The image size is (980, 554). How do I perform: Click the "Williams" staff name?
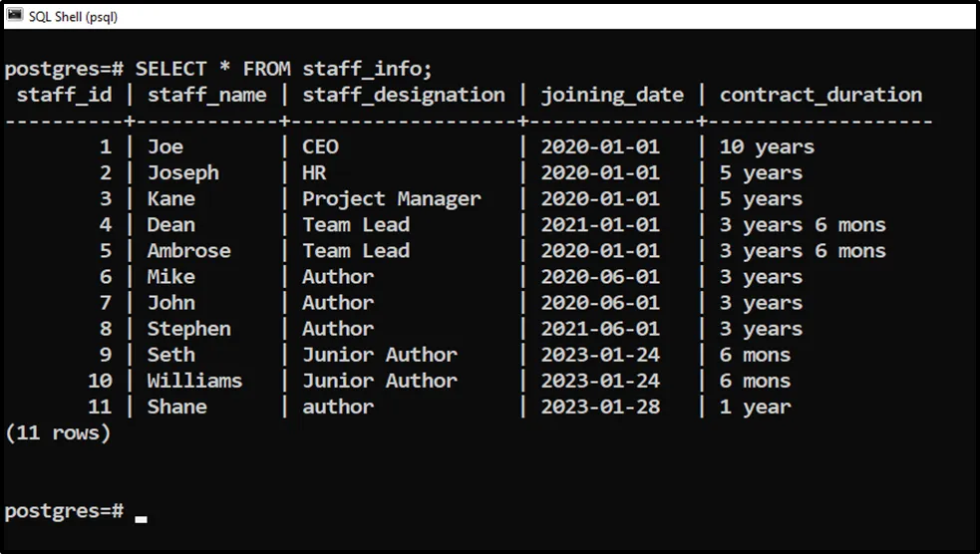pos(194,381)
